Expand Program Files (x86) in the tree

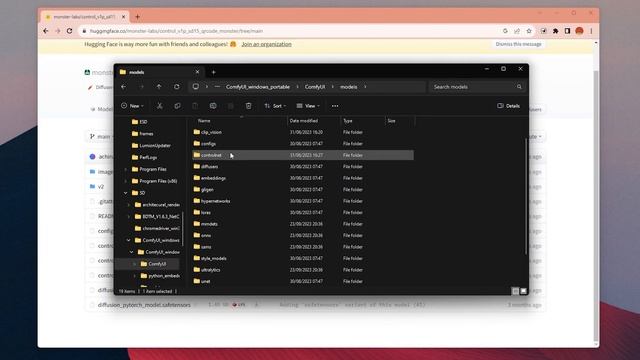pyautogui.click(x=126, y=181)
